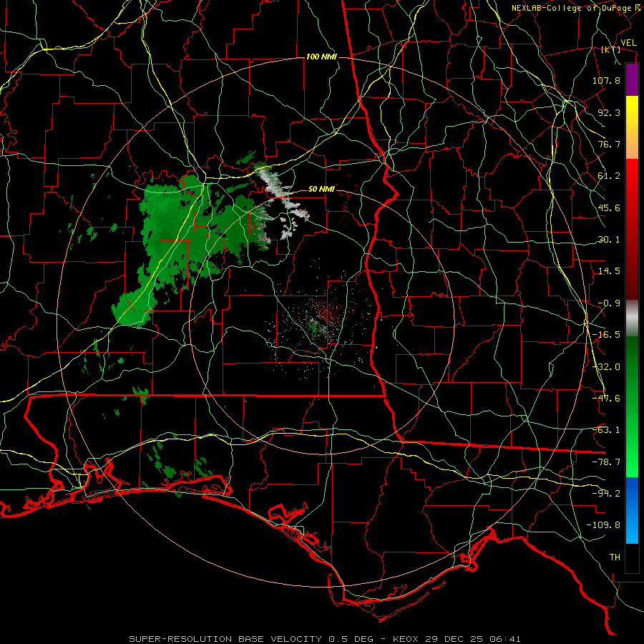The image size is (644, 644).
Task: Select the -16.5 velocity scale value
Action: [x=606, y=335]
